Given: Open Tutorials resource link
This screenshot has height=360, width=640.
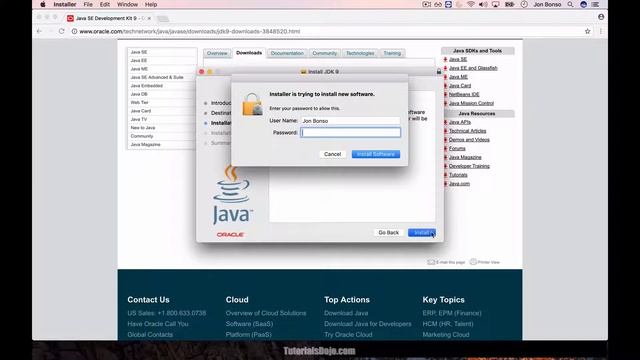Looking at the screenshot, I should tap(458, 175).
